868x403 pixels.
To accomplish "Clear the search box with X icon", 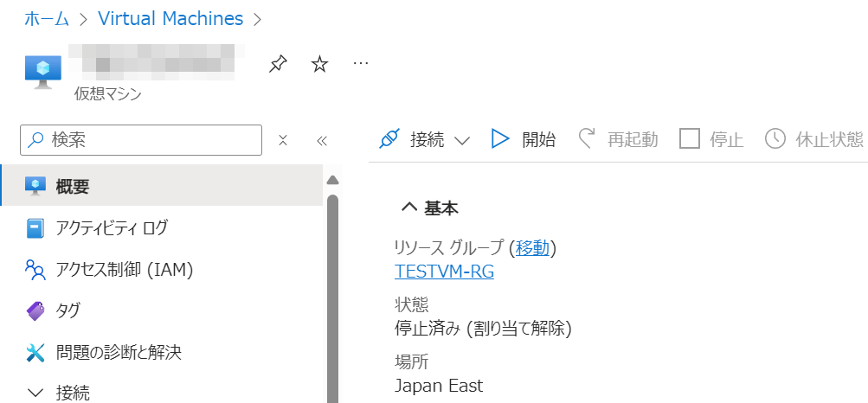I will (282, 140).
